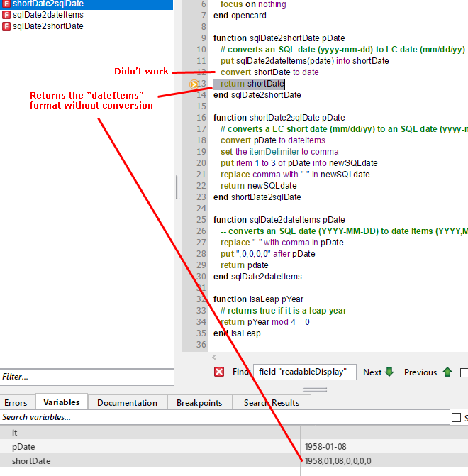
Task: Click line number 12 in the gutter
Action: click(x=201, y=72)
